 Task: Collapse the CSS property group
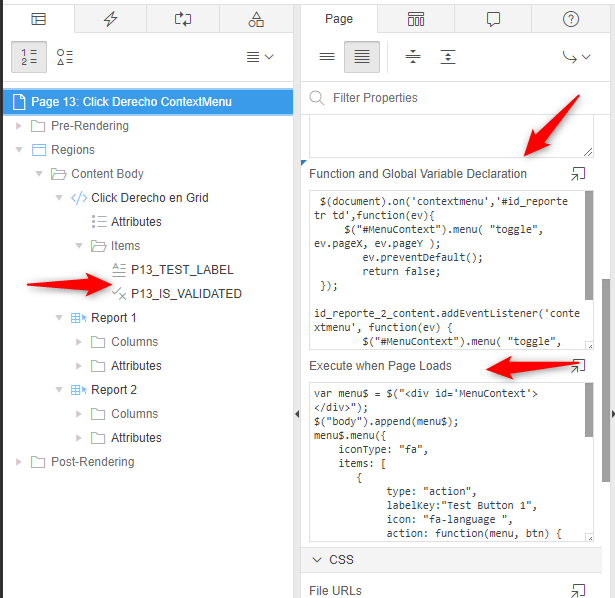(x=317, y=559)
